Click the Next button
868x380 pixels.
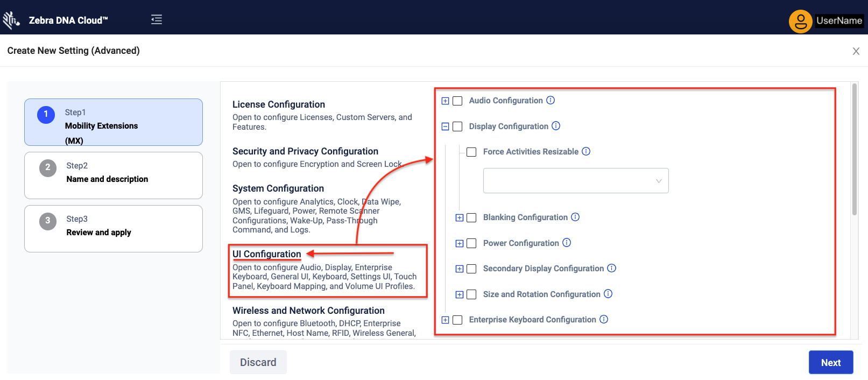tap(830, 362)
